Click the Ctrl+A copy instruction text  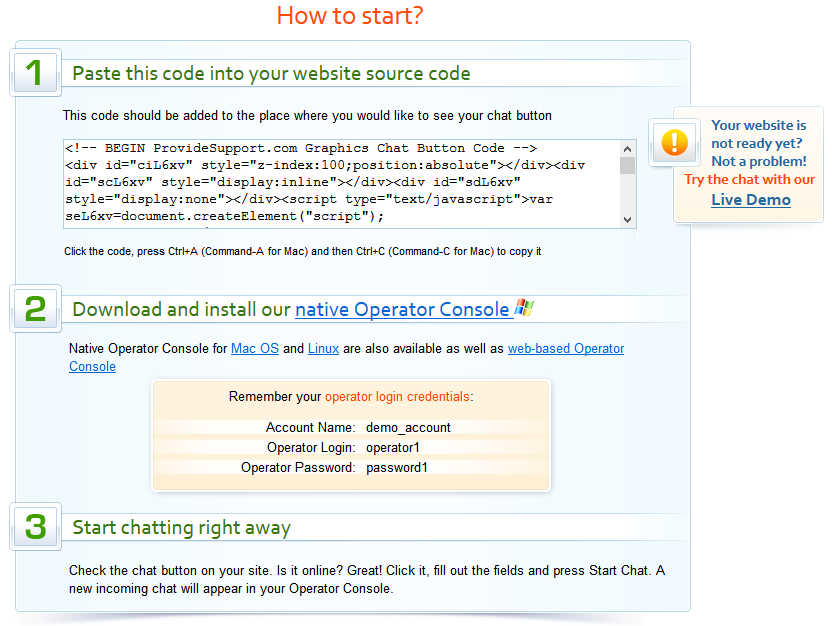coord(302,251)
